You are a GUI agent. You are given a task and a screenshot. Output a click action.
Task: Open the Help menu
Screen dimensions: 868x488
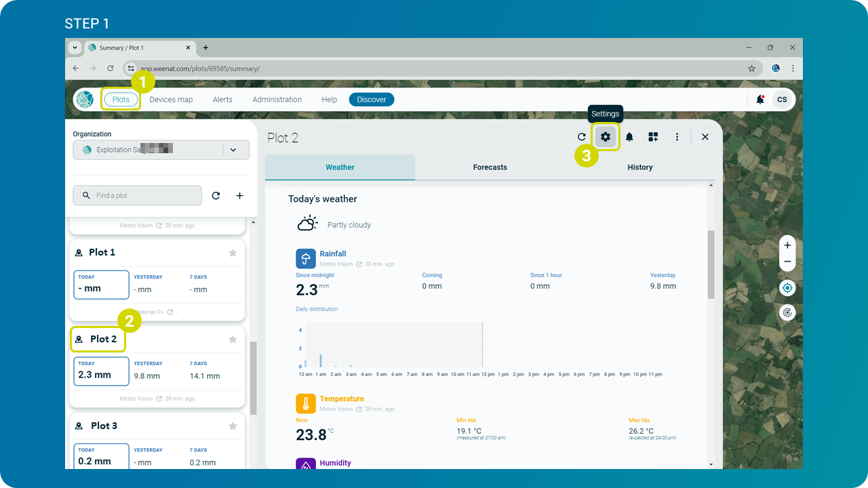329,100
